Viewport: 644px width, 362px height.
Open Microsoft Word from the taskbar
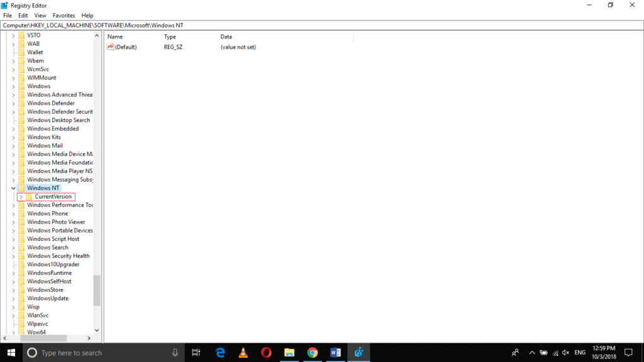pos(335,352)
